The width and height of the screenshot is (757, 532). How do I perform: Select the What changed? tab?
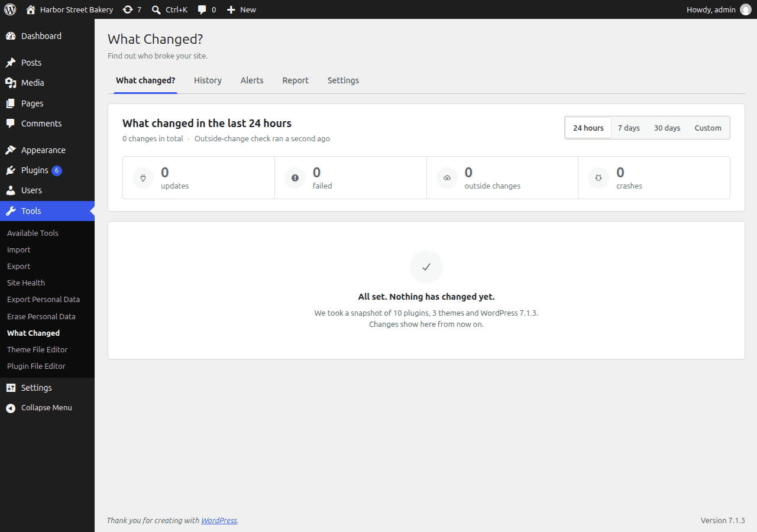145,80
